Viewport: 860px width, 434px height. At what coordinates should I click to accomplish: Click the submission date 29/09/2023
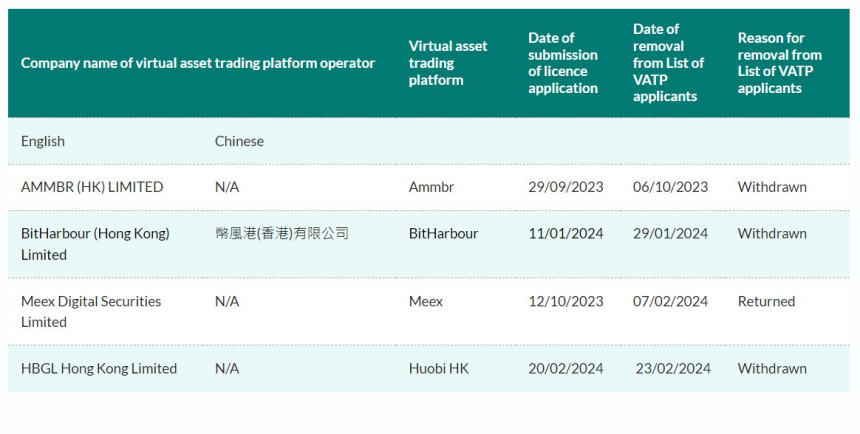tap(566, 187)
